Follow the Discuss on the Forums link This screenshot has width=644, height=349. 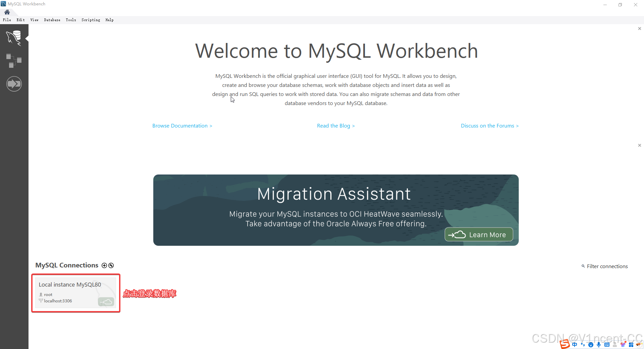490,126
